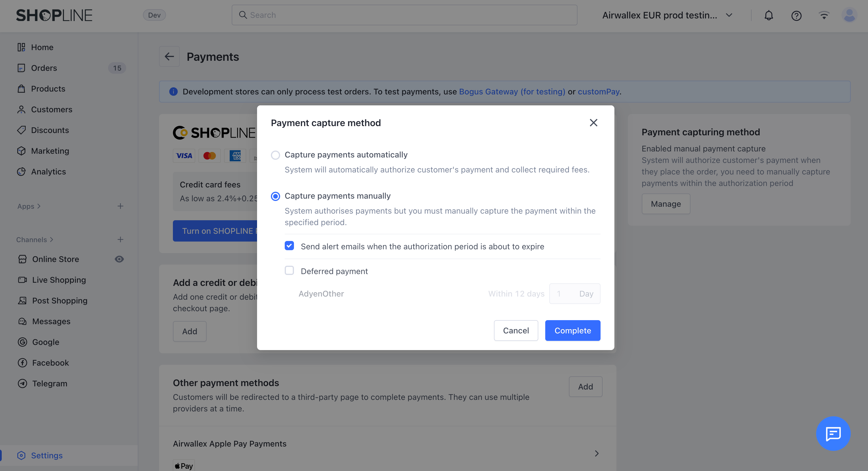This screenshot has height=471, width=868.
Task: Open the live chat support bubble
Action: 833,433
